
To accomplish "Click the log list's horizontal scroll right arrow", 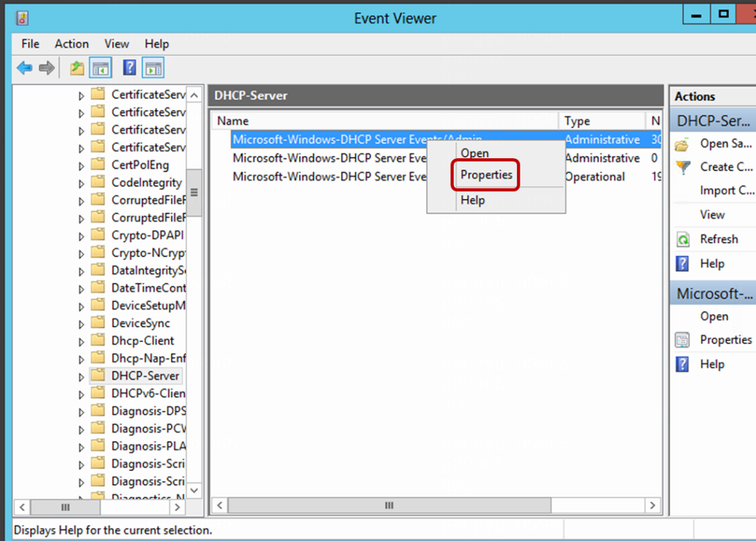I will [653, 506].
